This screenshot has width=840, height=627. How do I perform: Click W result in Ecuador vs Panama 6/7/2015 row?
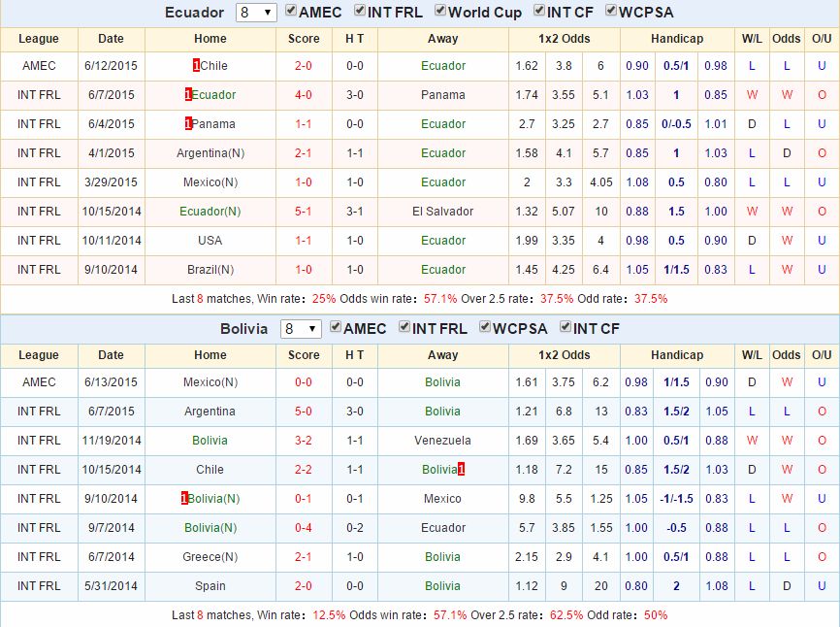752,95
